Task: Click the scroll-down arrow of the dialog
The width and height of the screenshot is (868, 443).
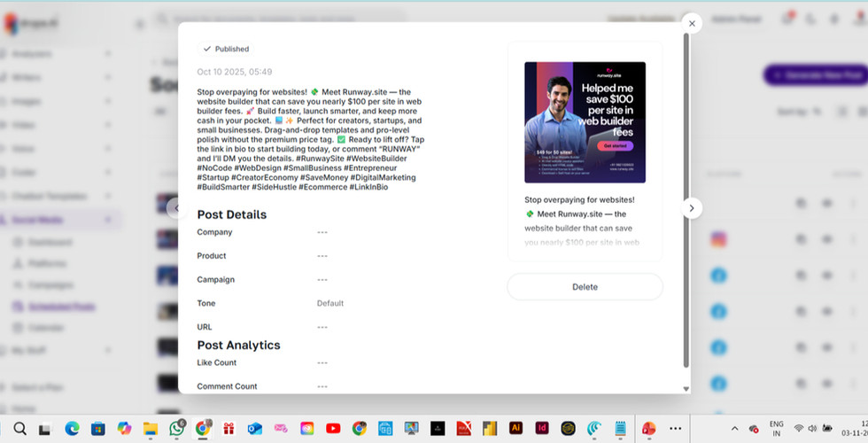Action: coord(686,389)
